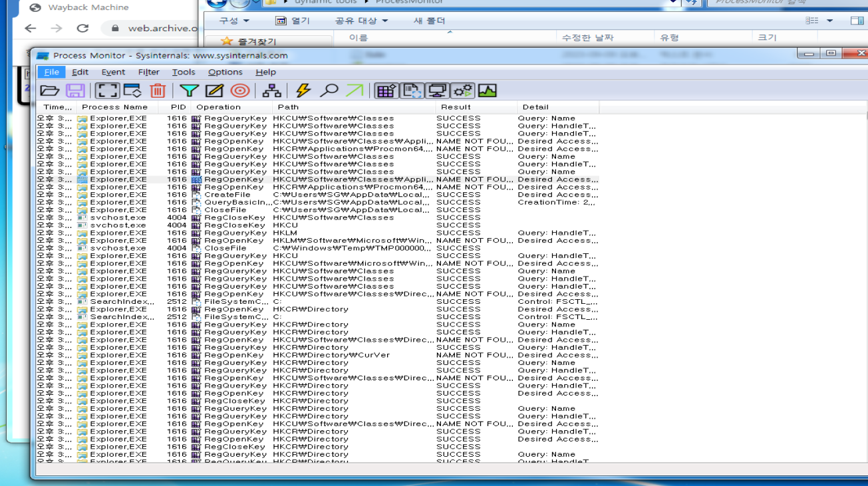
Task: Click the PID column header
Action: (175, 107)
